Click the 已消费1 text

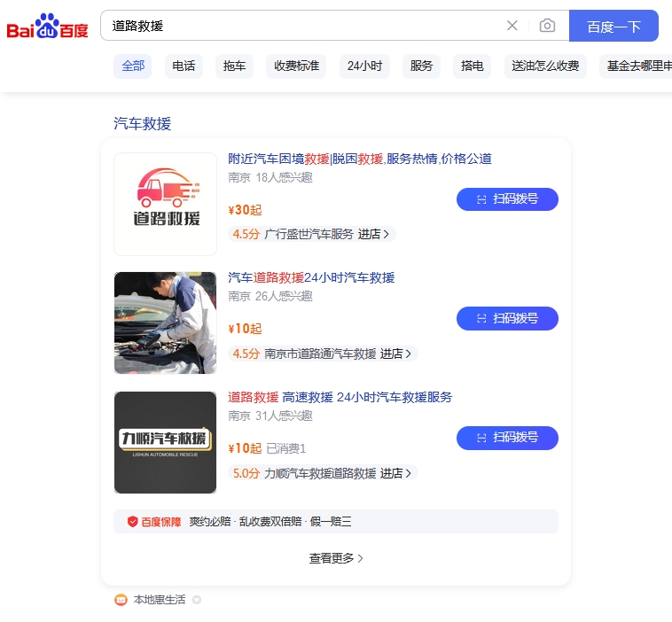click(x=285, y=448)
